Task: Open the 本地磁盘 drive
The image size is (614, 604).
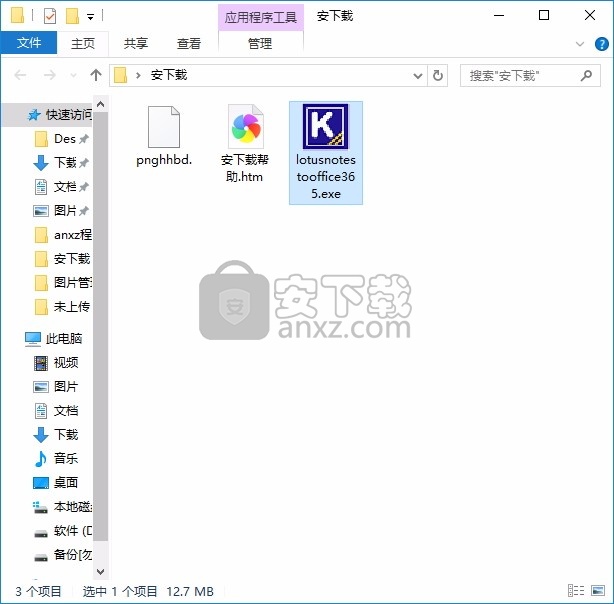Action: point(63,507)
